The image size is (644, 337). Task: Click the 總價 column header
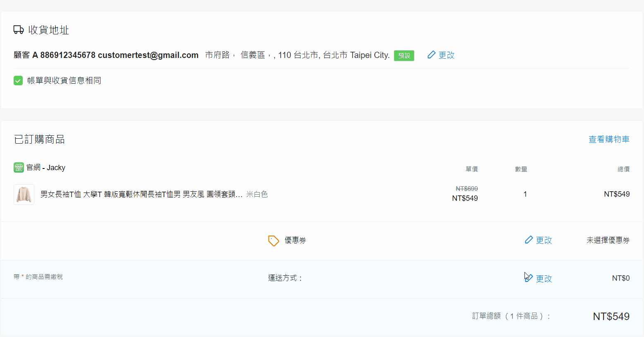coord(624,169)
